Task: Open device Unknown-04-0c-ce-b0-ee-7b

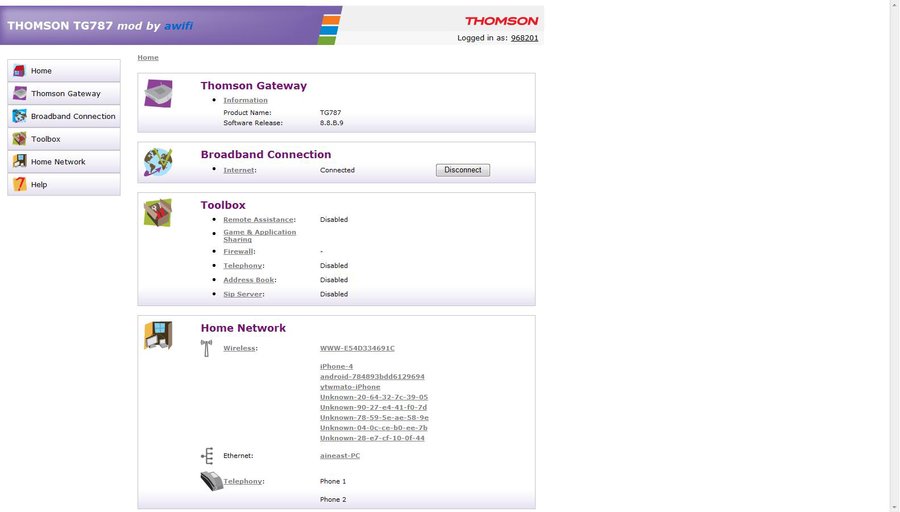Action: [x=374, y=428]
